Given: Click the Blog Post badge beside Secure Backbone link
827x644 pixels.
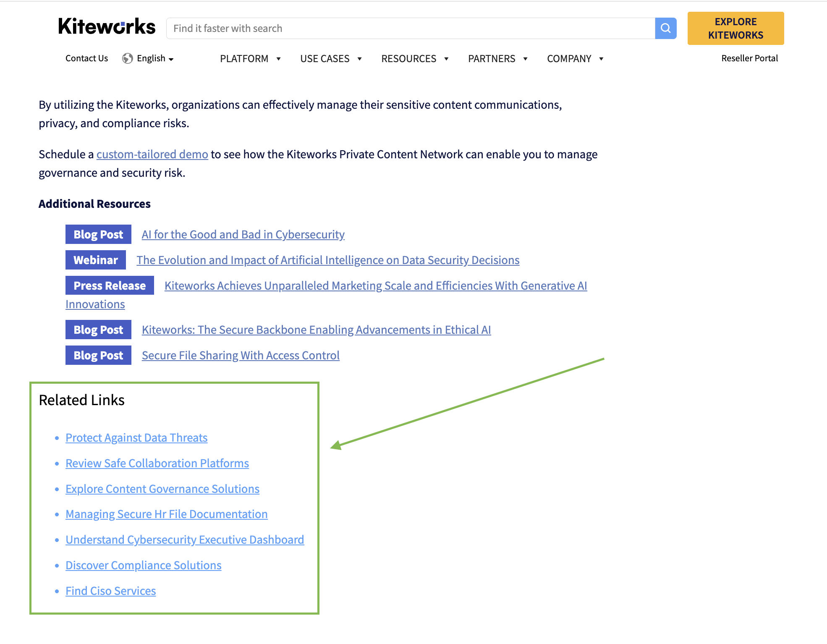Looking at the screenshot, I should (x=98, y=330).
